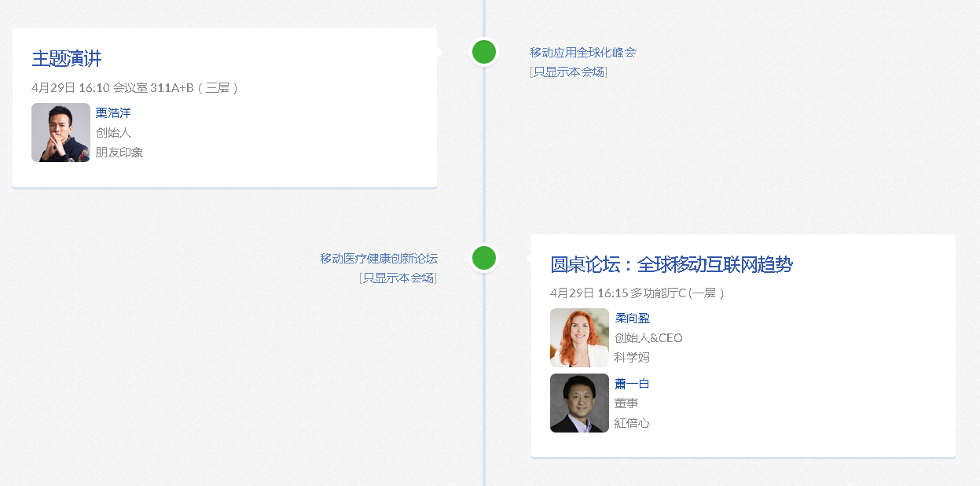This screenshot has width=980, height=486.
Task: Open the 主题演讲 session title
Action: pyautogui.click(x=67, y=58)
